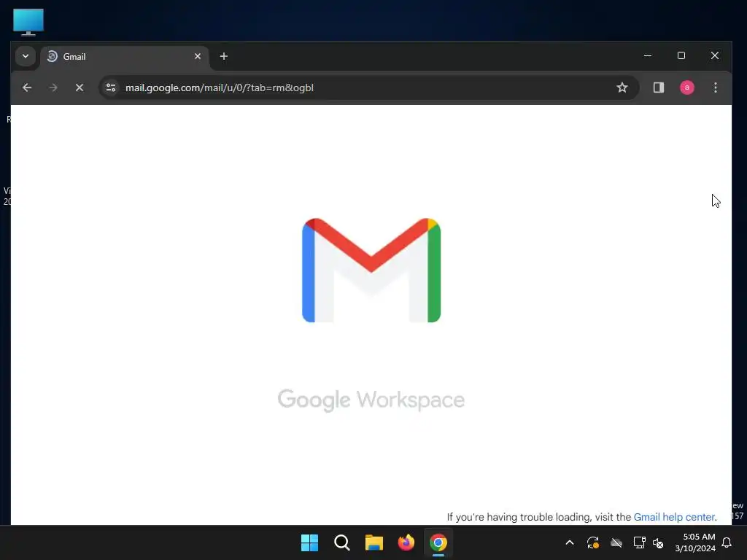Open the Gmail help center link
Viewport: 747px width, 560px height.
click(675, 517)
